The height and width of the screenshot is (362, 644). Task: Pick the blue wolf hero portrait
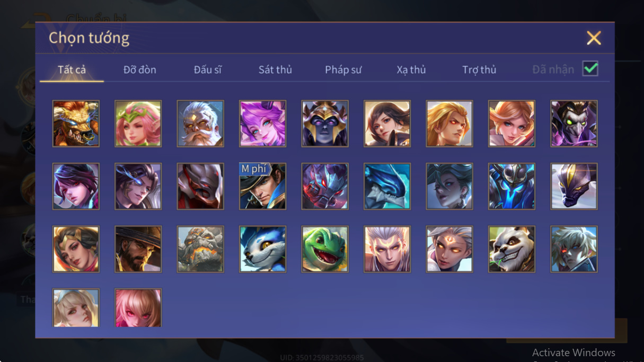click(262, 249)
